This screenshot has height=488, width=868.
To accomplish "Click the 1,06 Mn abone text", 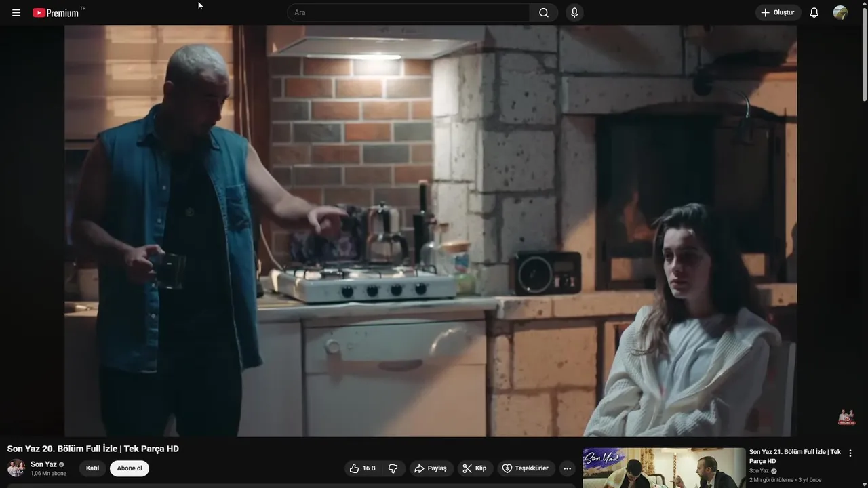I will point(48,474).
